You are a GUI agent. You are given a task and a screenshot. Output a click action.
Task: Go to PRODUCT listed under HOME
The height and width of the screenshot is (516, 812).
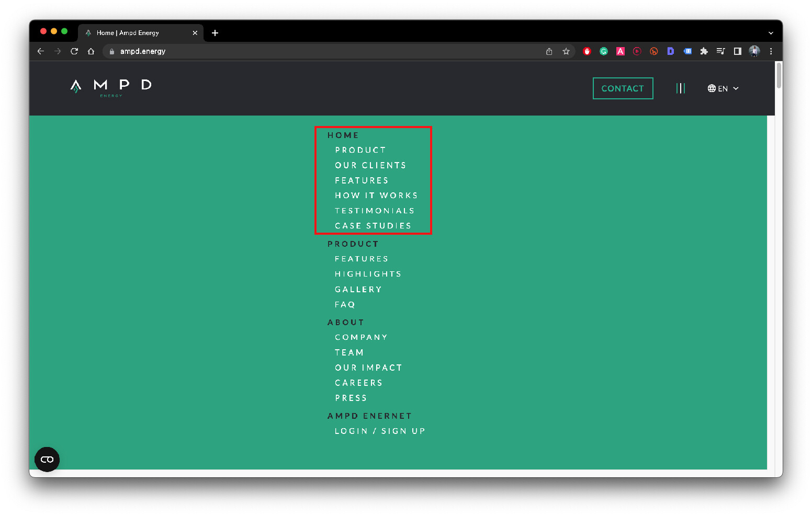click(x=360, y=150)
